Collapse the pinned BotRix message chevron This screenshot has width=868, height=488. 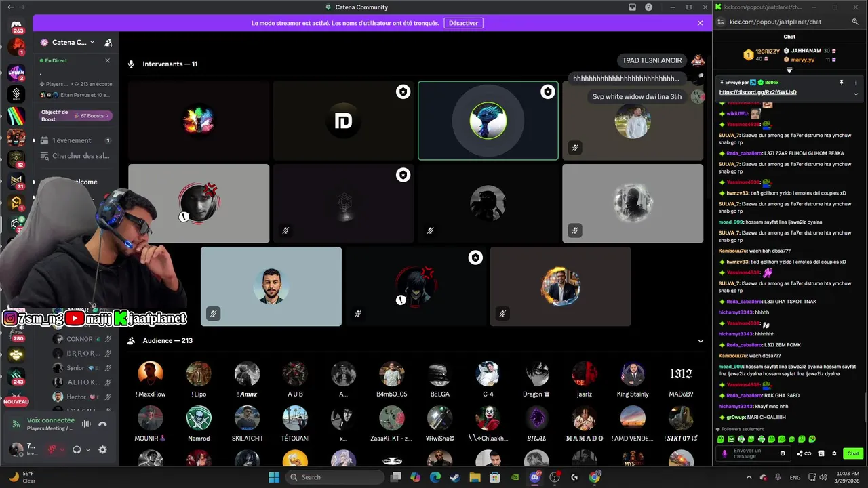click(856, 94)
